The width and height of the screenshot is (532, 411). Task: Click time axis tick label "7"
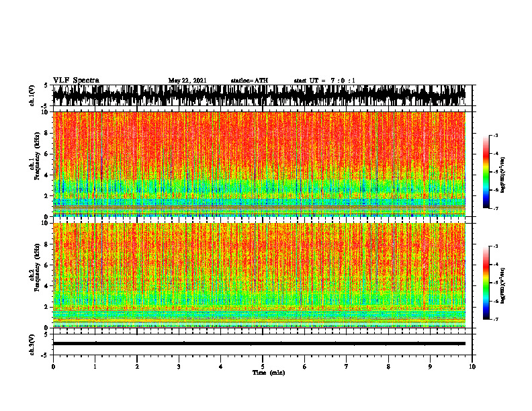click(347, 367)
